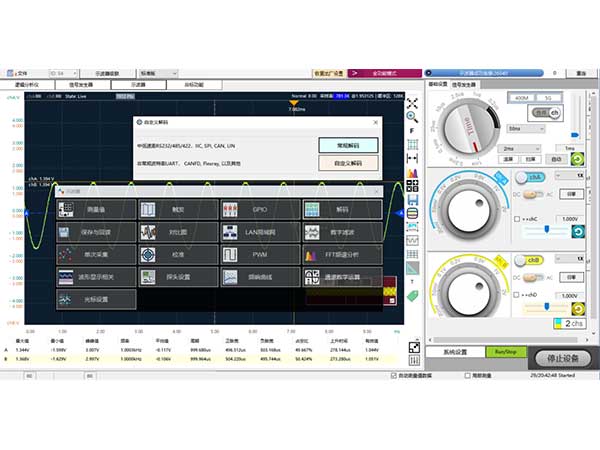This screenshot has width=600, height=450.
Task: Click the Time knob dial
Action: coord(469,128)
